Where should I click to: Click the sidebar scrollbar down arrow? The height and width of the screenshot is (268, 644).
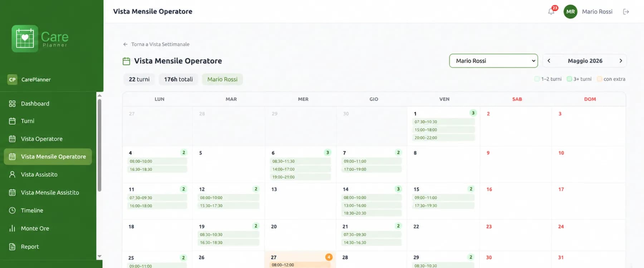click(x=99, y=256)
